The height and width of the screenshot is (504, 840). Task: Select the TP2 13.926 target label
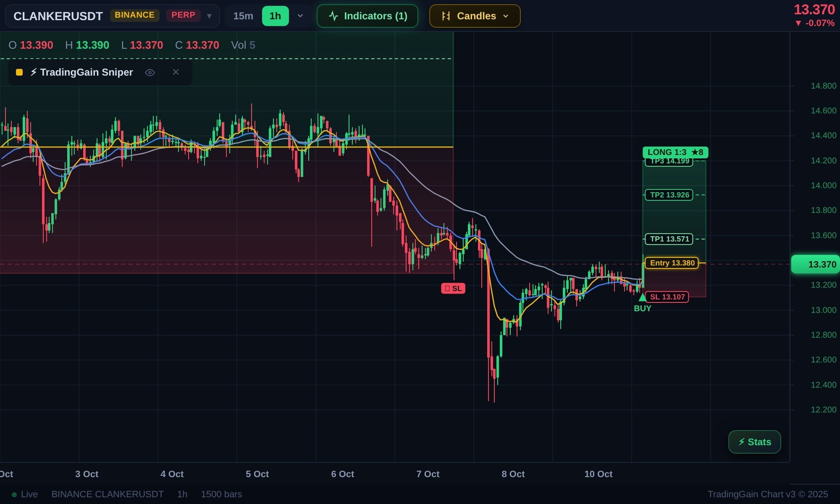pyautogui.click(x=669, y=195)
